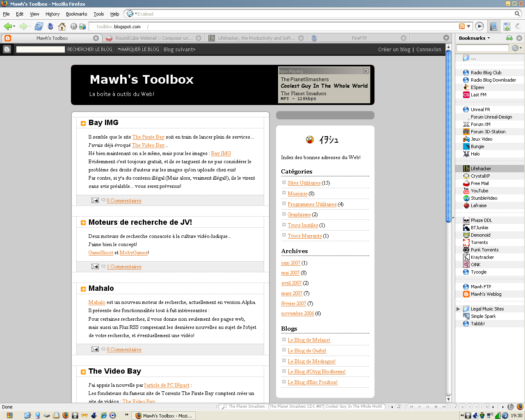Open the History menu

(52, 14)
